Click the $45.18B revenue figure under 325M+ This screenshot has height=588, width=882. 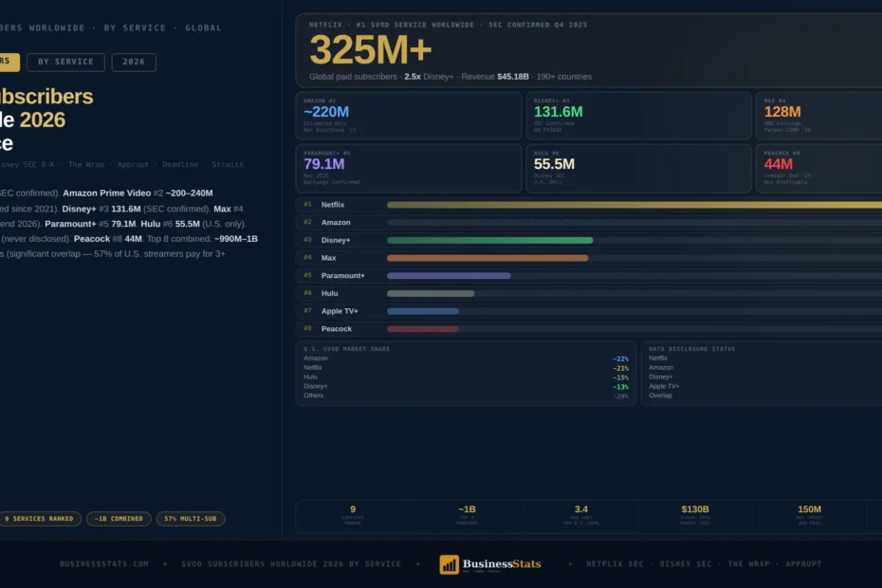pos(513,77)
